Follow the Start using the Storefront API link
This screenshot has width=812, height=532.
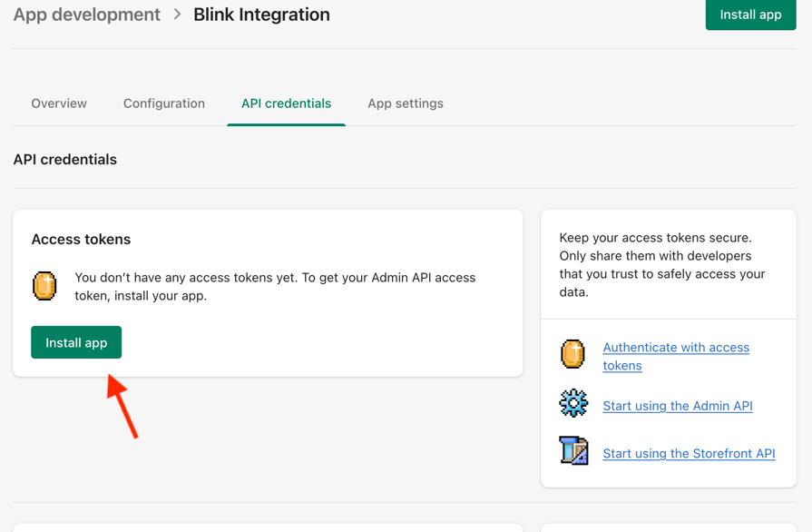coord(689,453)
